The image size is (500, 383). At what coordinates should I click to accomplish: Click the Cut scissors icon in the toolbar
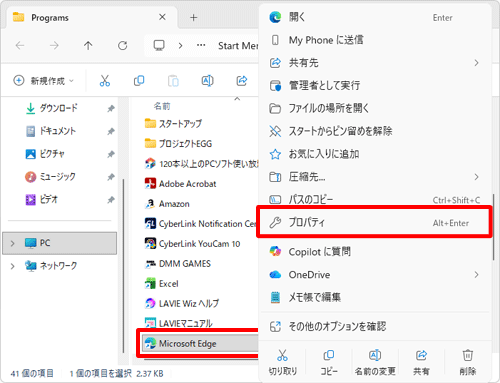coord(105,81)
